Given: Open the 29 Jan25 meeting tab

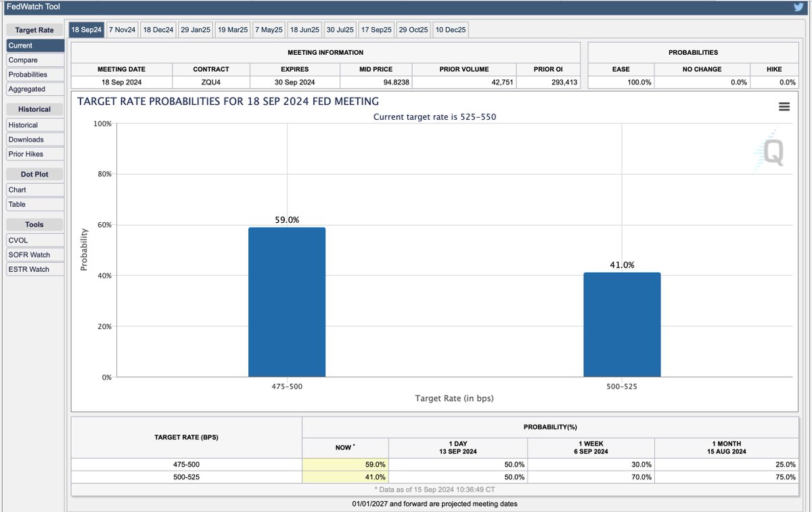Looking at the screenshot, I should (x=196, y=30).
